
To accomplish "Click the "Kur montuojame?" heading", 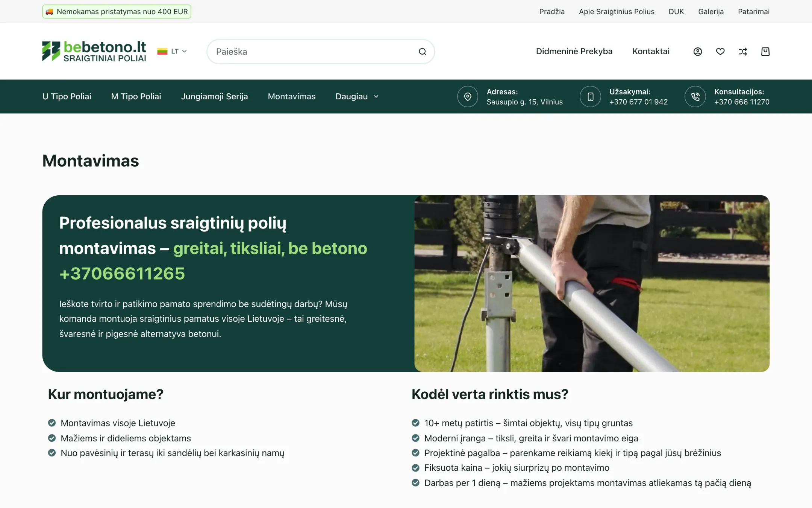I will click(106, 394).
